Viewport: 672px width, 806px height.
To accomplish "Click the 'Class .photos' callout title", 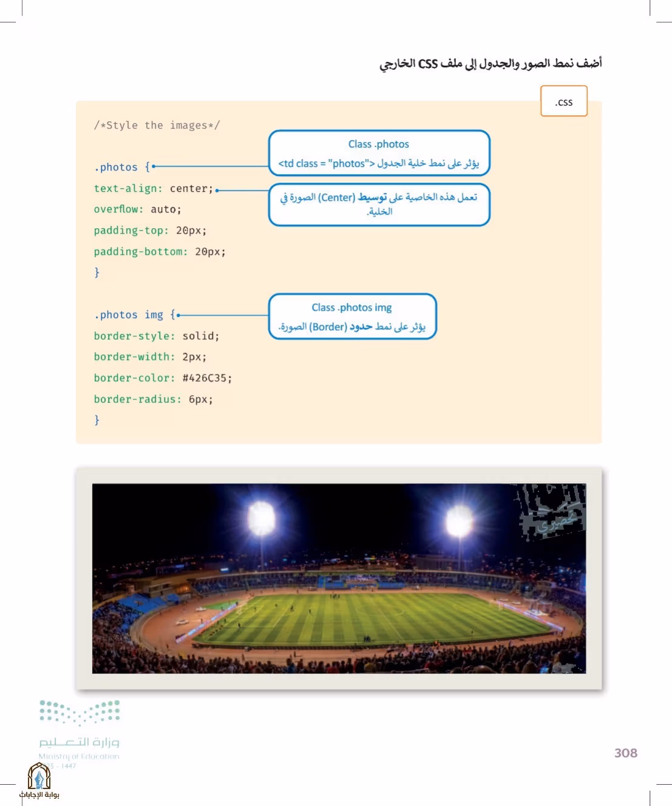I will click(379, 144).
